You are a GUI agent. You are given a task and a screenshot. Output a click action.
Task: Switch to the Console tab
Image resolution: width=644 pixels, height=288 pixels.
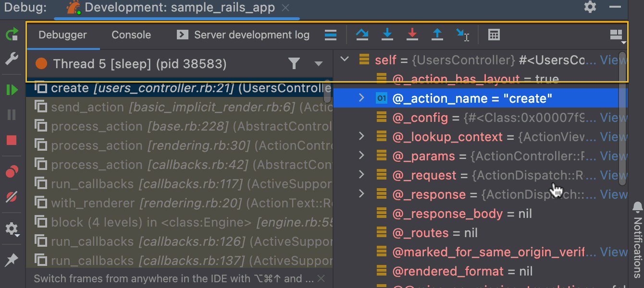click(x=131, y=35)
